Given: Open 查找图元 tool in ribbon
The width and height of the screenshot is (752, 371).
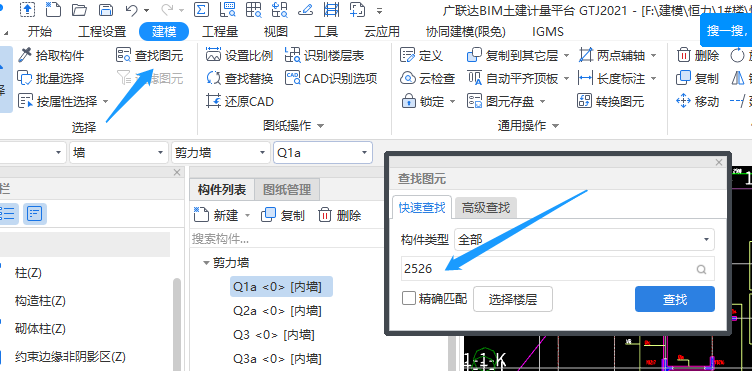Looking at the screenshot, I should click(150, 56).
